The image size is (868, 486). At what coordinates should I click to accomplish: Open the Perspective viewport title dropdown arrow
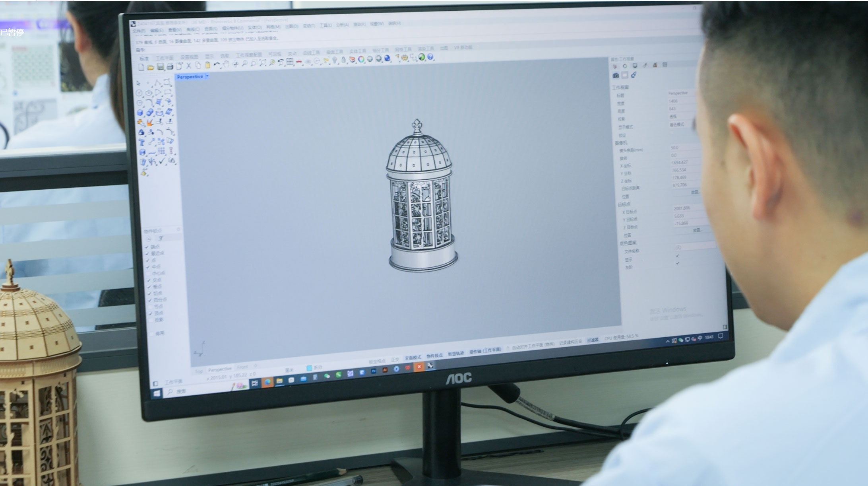(x=207, y=76)
